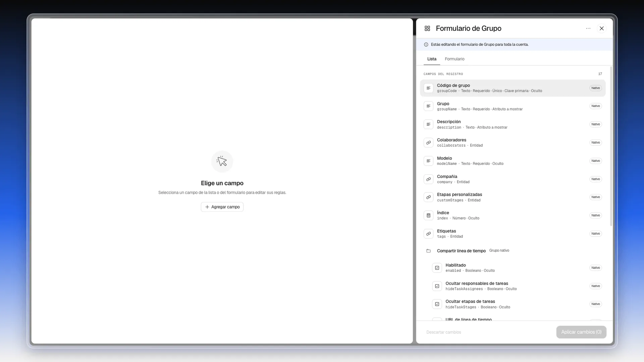Screen dimensions: 644x362
Task: Click the folder icon of Compartir línea de tiempo
Action: [428, 251]
